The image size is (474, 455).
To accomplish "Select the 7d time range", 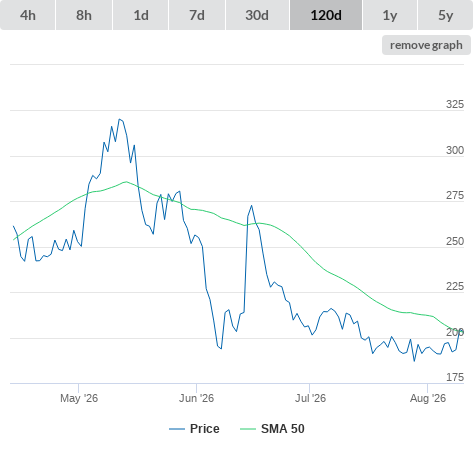I will (x=197, y=15).
